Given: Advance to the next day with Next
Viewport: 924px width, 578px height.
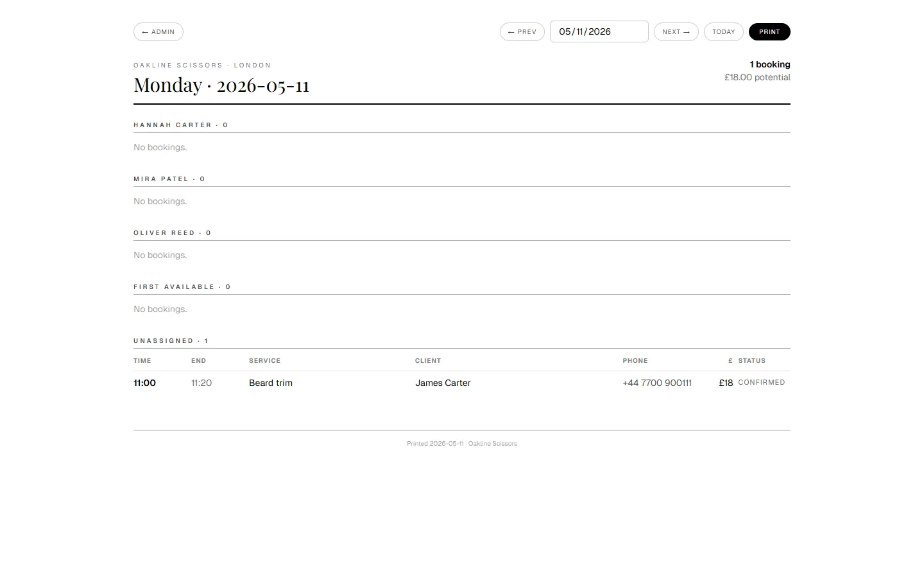Looking at the screenshot, I should (676, 32).
